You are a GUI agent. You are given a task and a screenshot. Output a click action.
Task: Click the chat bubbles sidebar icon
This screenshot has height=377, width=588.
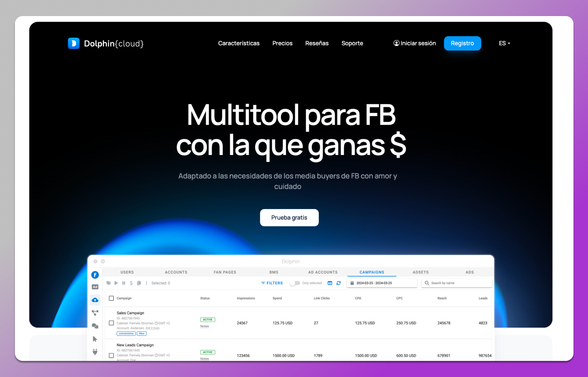95,326
